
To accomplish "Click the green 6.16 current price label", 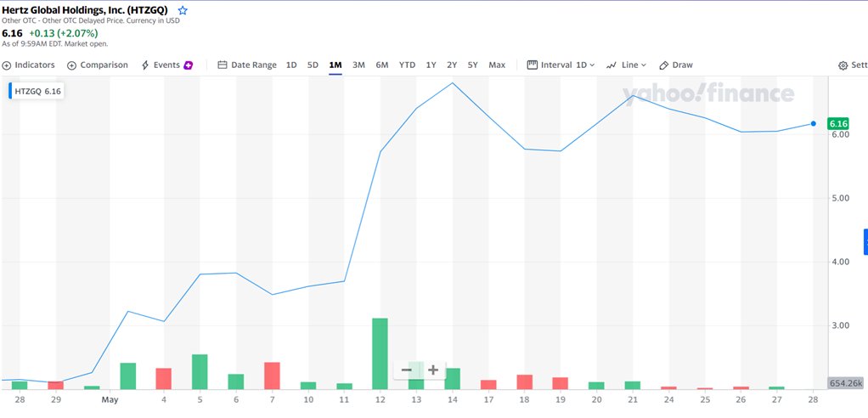I will pos(838,123).
